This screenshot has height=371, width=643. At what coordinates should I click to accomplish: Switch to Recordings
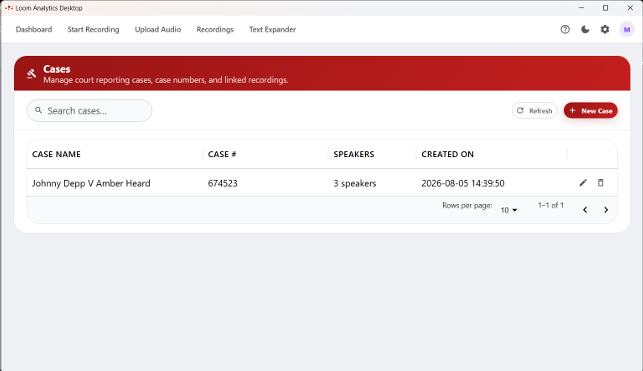click(x=215, y=30)
